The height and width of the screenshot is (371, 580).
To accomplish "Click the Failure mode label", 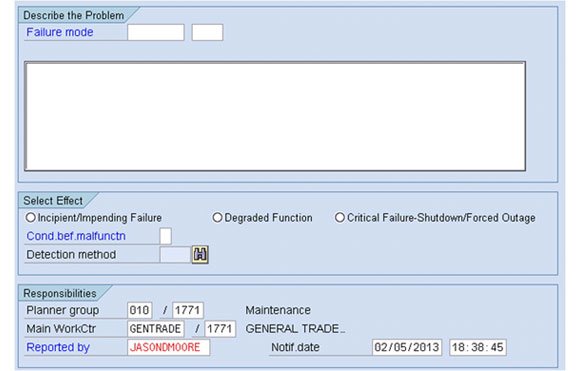I will tap(60, 32).
